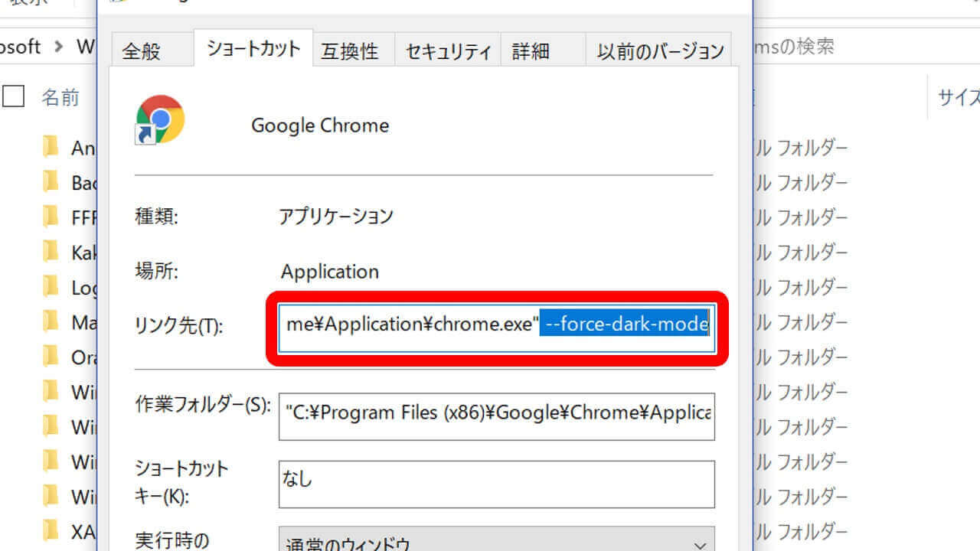This screenshot has height=551, width=980.
Task: Click into the 作業フォルダー text field
Action: click(496, 417)
